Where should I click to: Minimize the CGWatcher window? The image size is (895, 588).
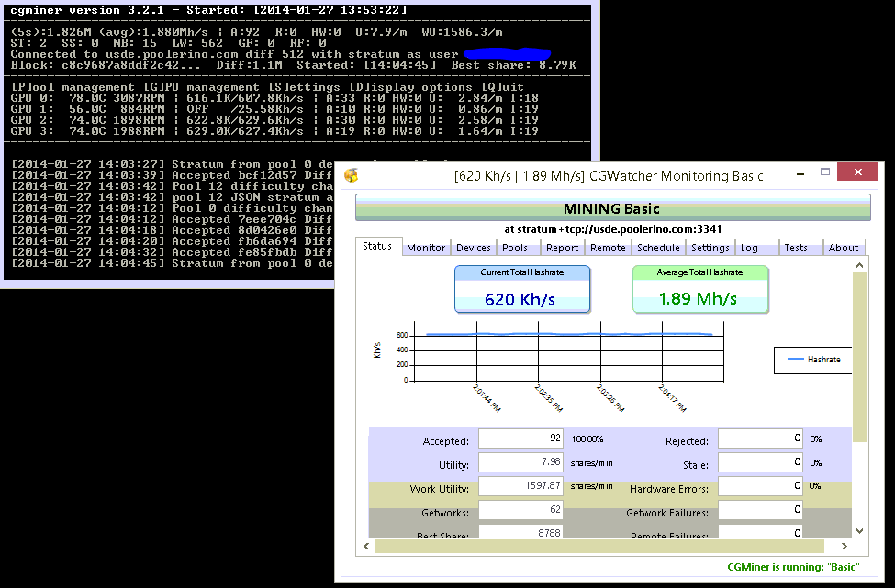(801, 172)
